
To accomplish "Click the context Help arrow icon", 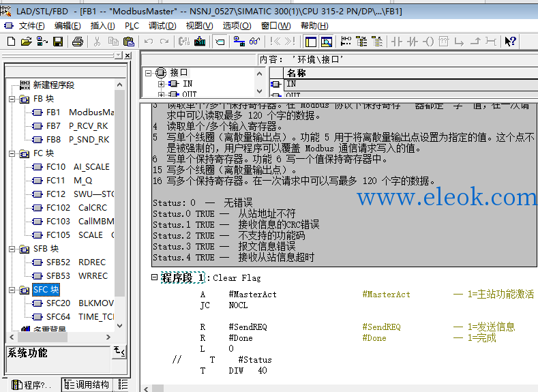I will tap(511, 42).
